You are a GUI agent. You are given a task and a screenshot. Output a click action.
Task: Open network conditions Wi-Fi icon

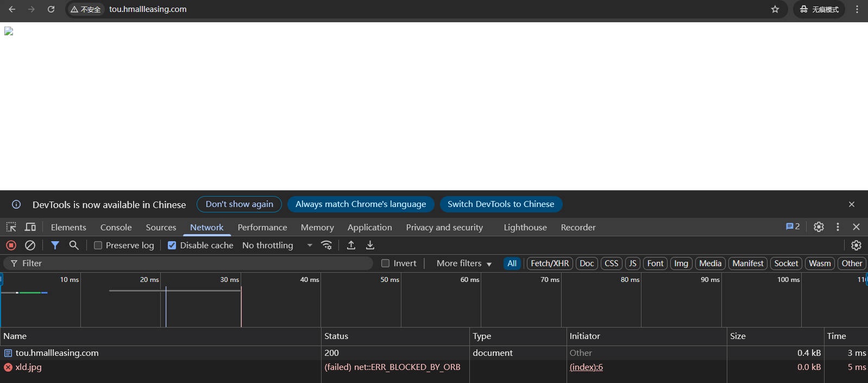[326, 246]
